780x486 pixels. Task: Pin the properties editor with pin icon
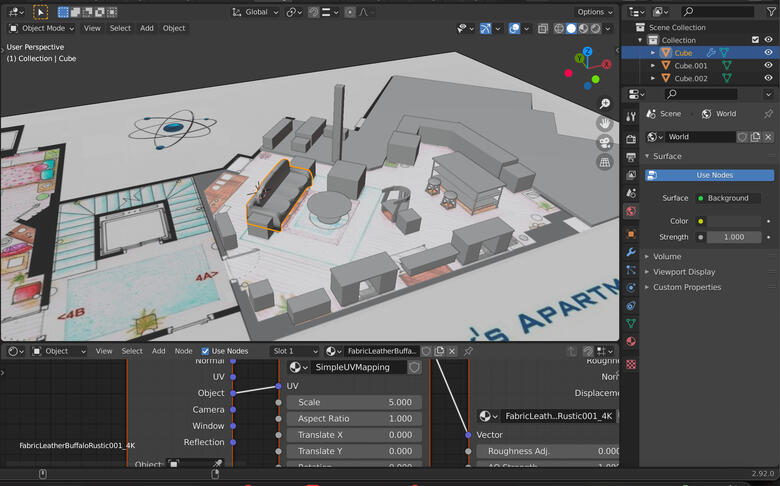[x=768, y=114]
